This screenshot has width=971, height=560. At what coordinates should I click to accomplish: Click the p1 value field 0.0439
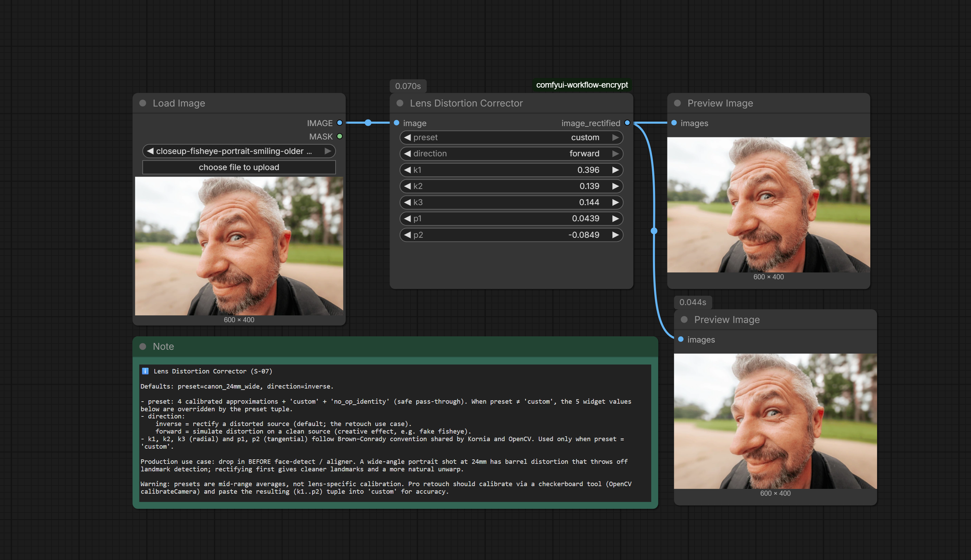pyautogui.click(x=511, y=219)
